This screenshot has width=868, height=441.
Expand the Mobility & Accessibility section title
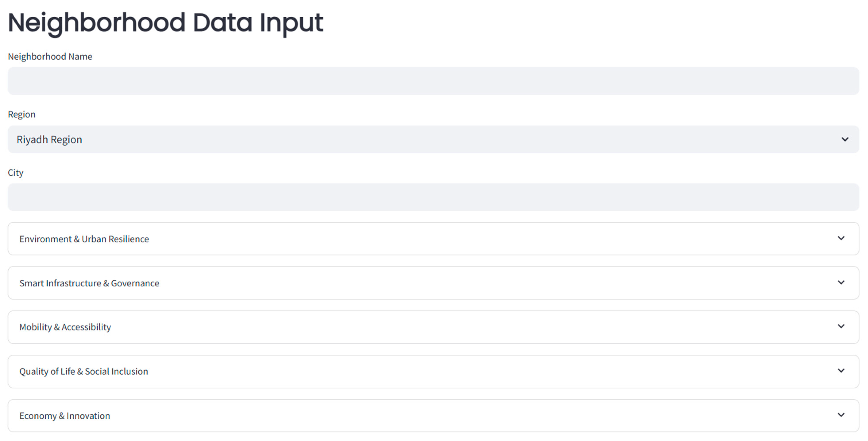point(65,327)
